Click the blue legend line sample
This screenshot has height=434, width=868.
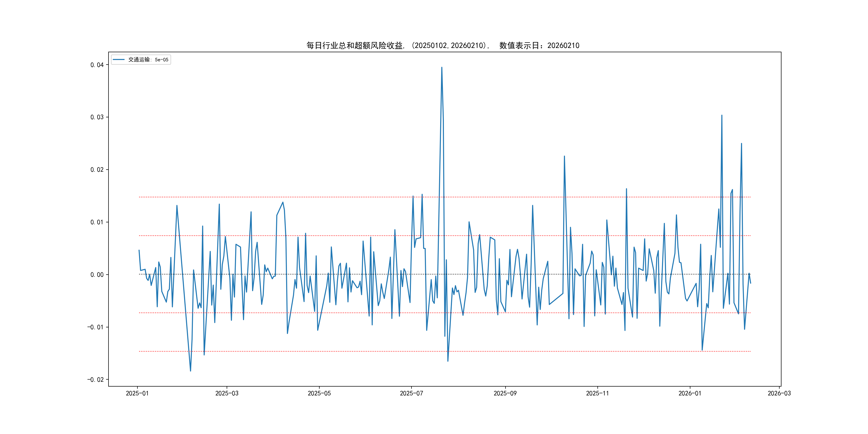[119, 60]
